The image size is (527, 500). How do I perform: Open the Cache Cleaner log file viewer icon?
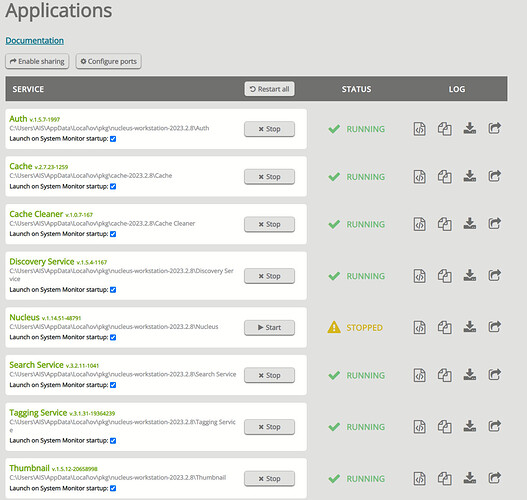(x=419, y=224)
